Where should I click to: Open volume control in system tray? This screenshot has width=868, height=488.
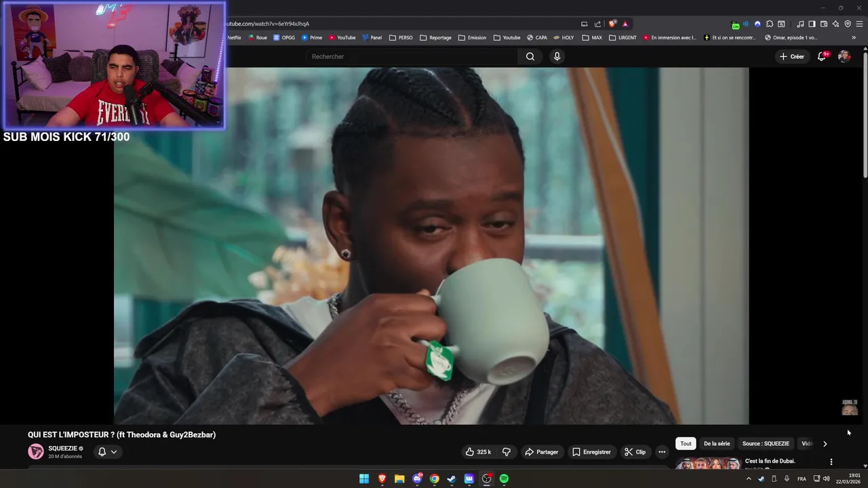[826, 479]
